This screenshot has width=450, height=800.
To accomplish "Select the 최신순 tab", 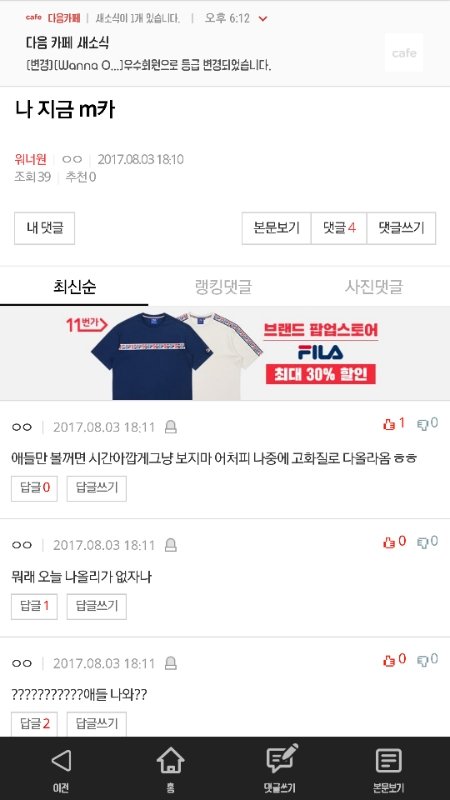I will (x=74, y=287).
